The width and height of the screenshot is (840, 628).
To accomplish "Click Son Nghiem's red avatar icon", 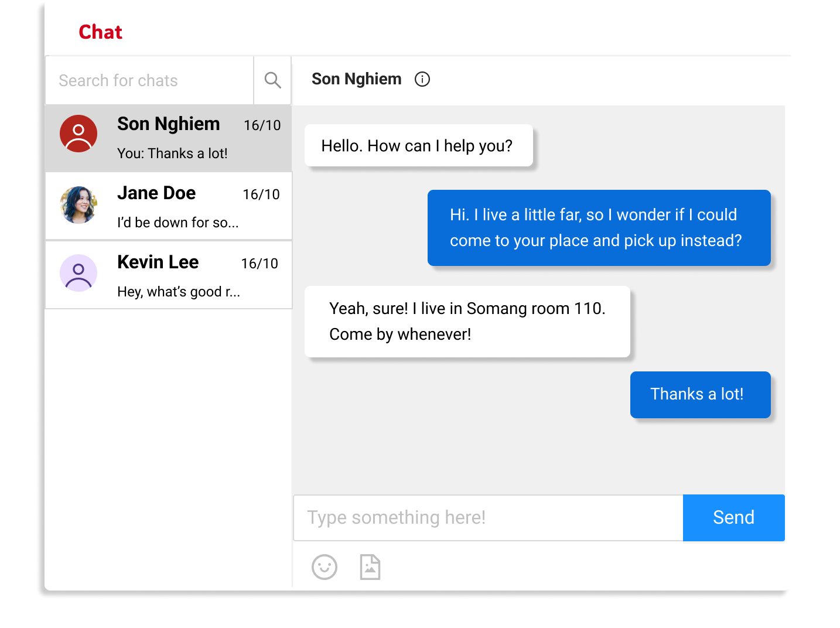I will (x=78, y=134).
